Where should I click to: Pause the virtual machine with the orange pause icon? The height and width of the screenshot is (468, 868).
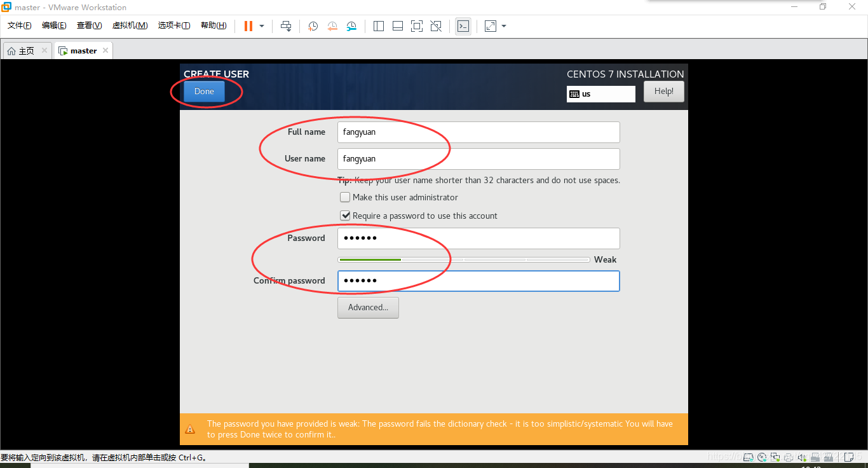coord(248,26)
